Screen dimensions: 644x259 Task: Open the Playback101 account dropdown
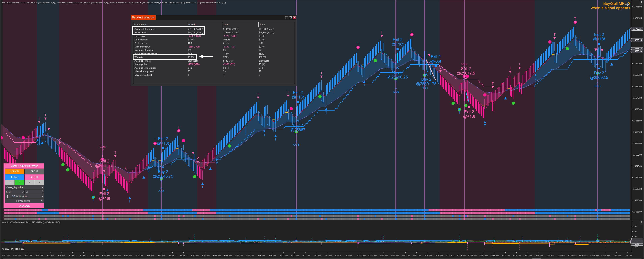click(25, 201)
